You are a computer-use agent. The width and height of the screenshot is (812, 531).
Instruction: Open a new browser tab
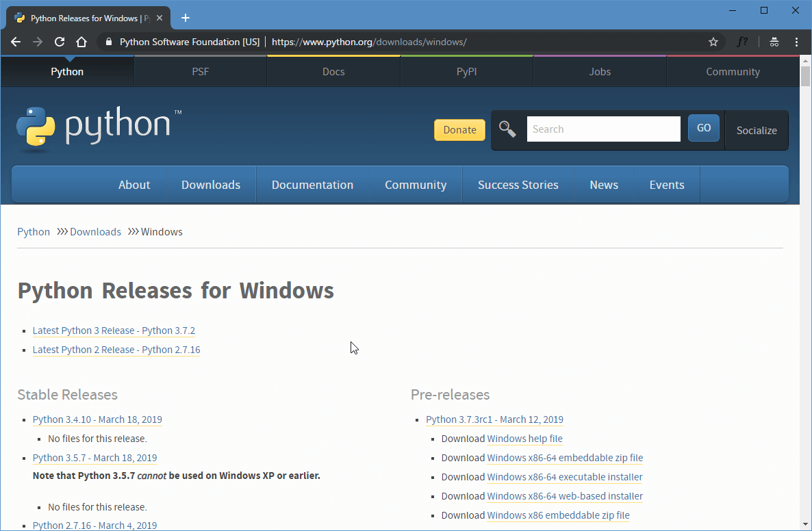pos(185,18)
